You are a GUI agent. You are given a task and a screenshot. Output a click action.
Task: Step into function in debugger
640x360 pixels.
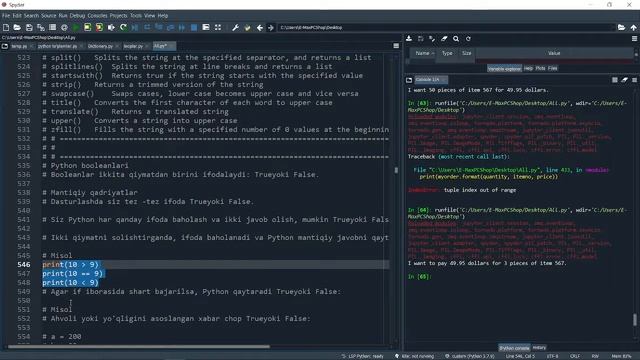click(159, 27)
